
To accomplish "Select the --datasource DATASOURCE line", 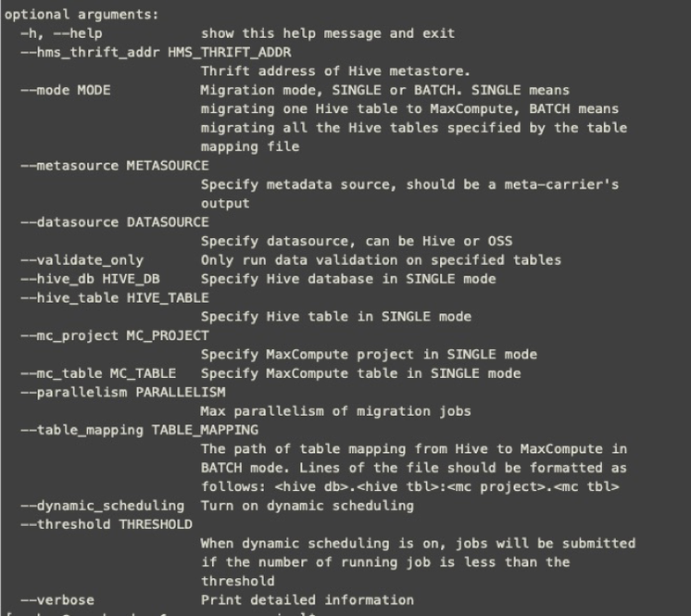I will coord(115,222).
